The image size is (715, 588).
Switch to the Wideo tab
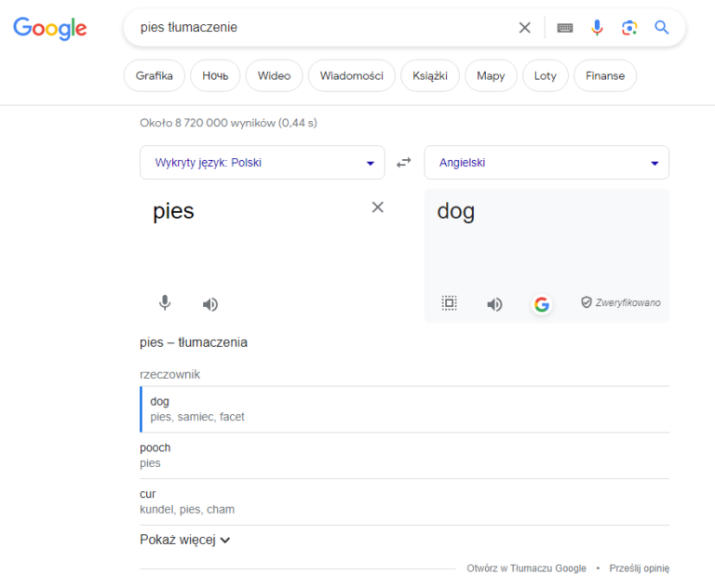(x=274, y=75)
